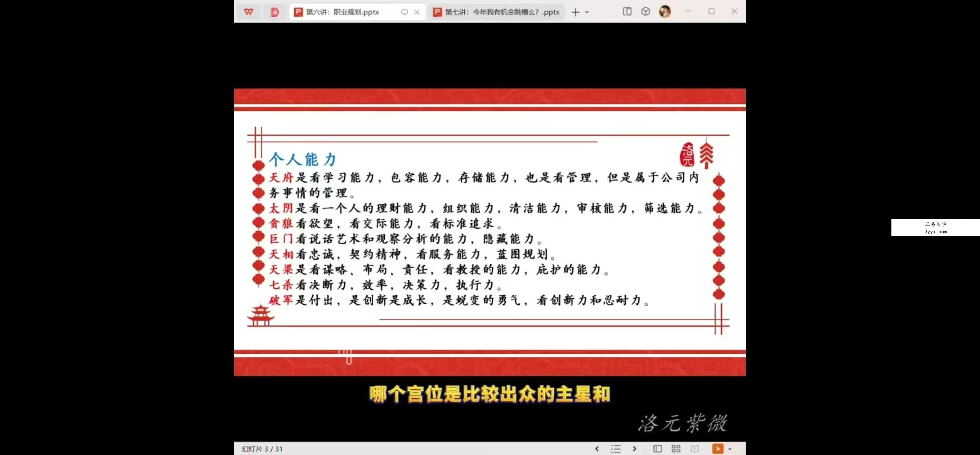Click the word 天府 on slide
980x455 pixels.
pyautogui.click(x=281, y=177)
